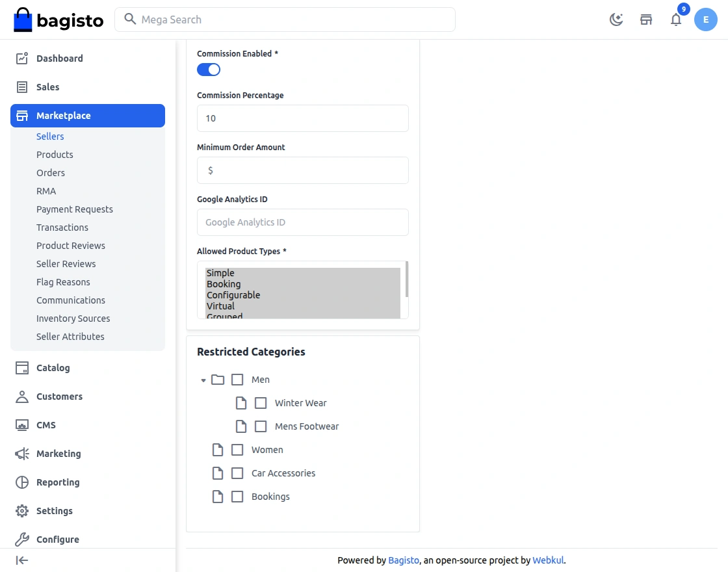The width and height of the screenshot is (728, 572).
Task: Expand the Catalog sidebar menu
Action: coord(53,368)
